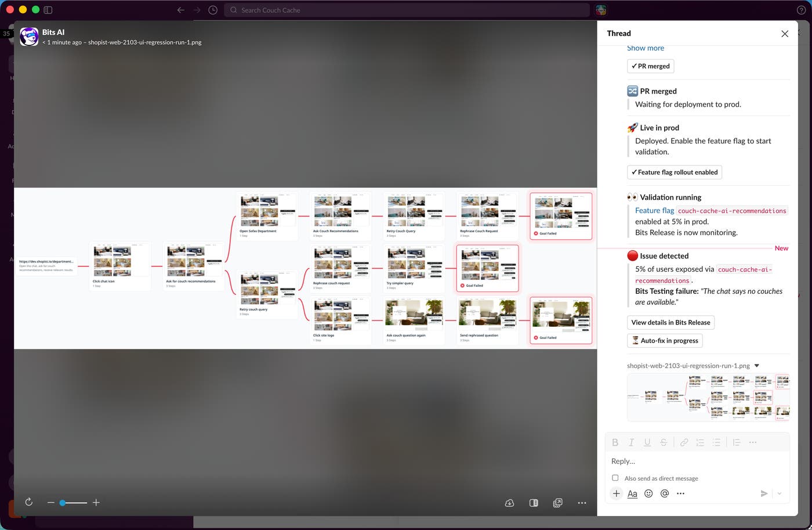Screen dimensions: 812x530
Task: Zoom in with the plus icon
Action: pyautogui.click(x=96, y=503)
